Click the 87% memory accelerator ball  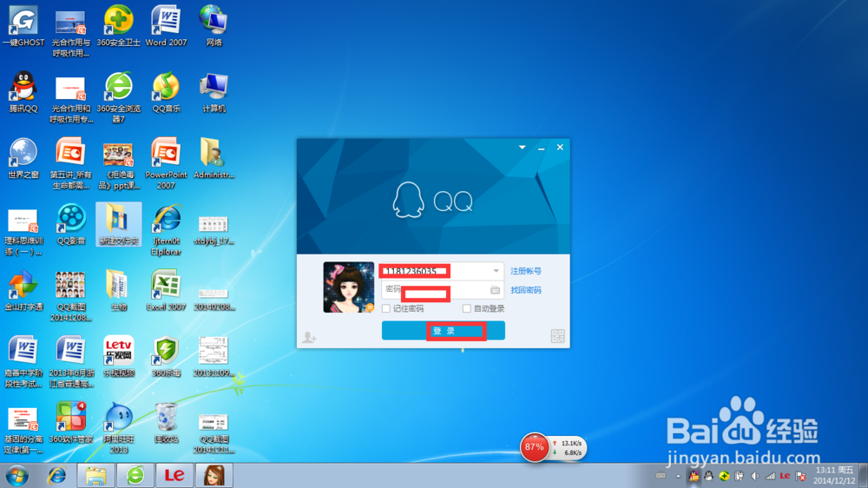coord(534,447)
